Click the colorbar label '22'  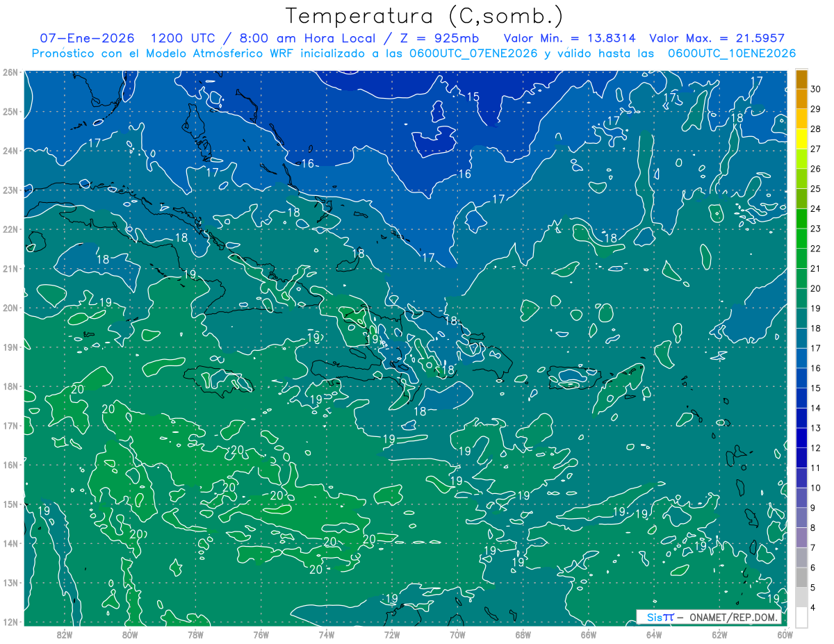click(x=816, y=249)
